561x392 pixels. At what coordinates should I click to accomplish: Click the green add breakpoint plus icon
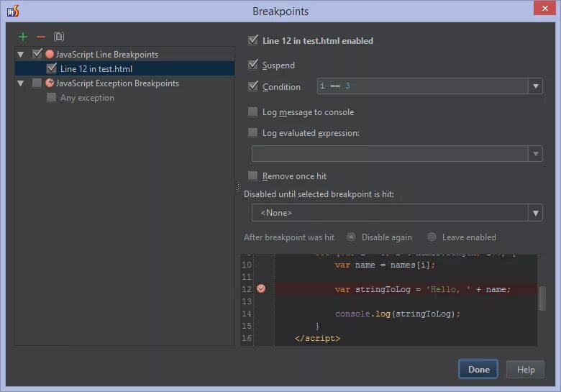(23, 37)
